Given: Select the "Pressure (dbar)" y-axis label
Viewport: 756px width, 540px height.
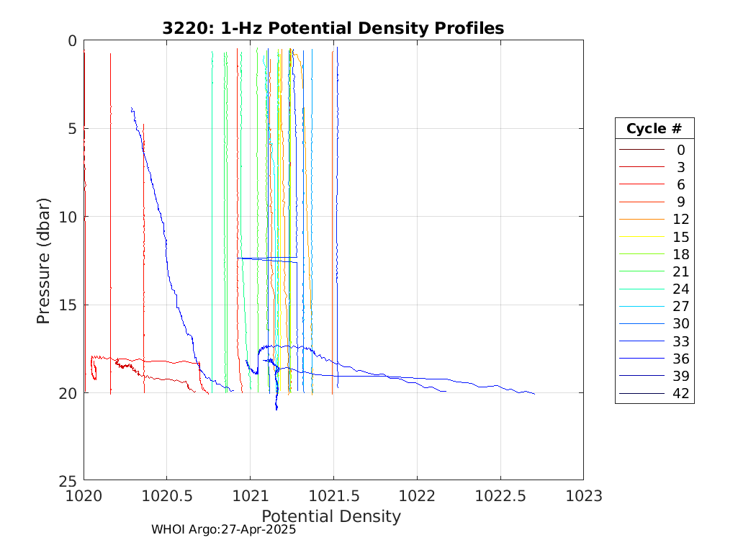Looking at the screenshot, I should pyautogui.click(x=43, y=261).
